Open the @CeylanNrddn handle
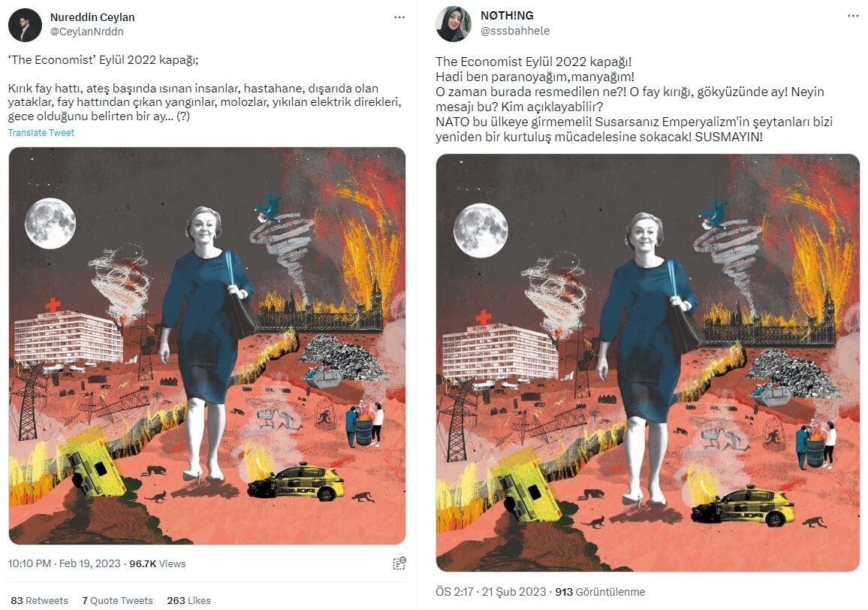868x610 pixels. tap(87, 32)
